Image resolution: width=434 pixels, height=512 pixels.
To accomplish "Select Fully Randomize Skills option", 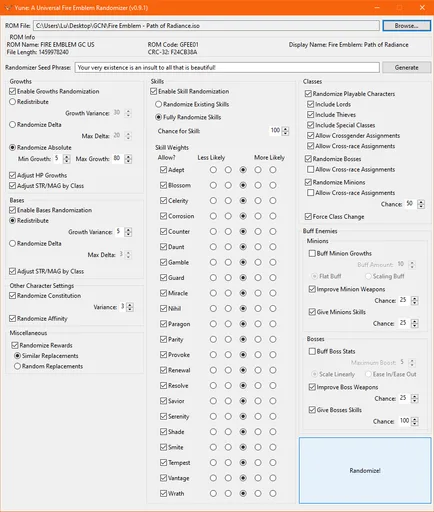I will point(159,117).
